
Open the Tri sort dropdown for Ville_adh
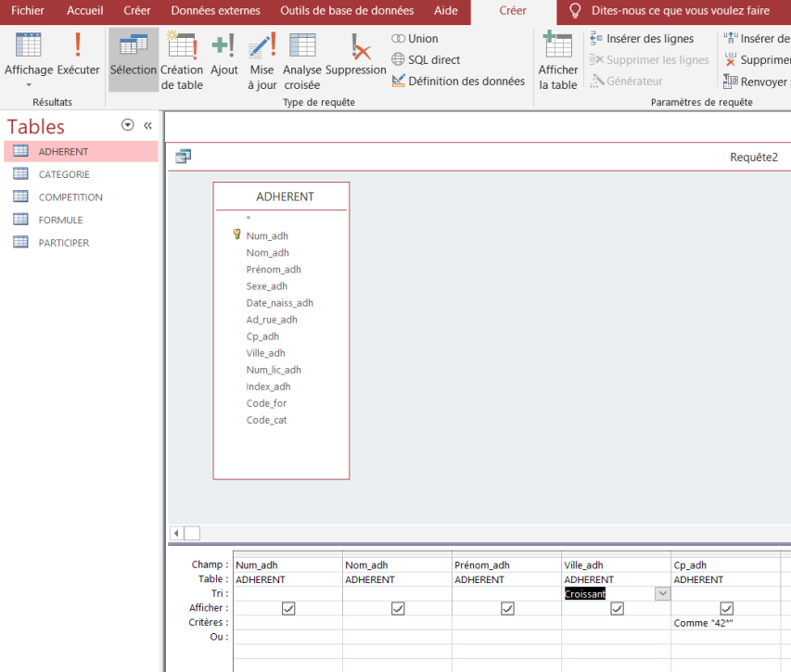(x=662, y=593)
